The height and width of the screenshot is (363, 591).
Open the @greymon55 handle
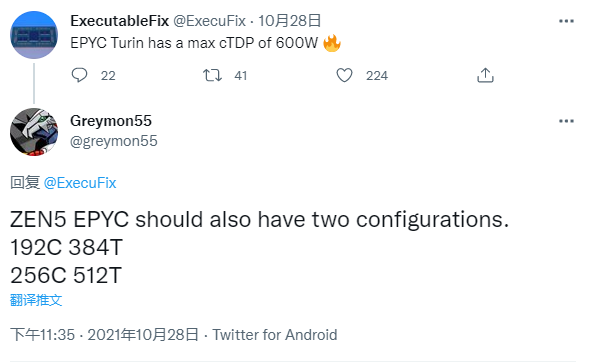[x=114, y=141]
